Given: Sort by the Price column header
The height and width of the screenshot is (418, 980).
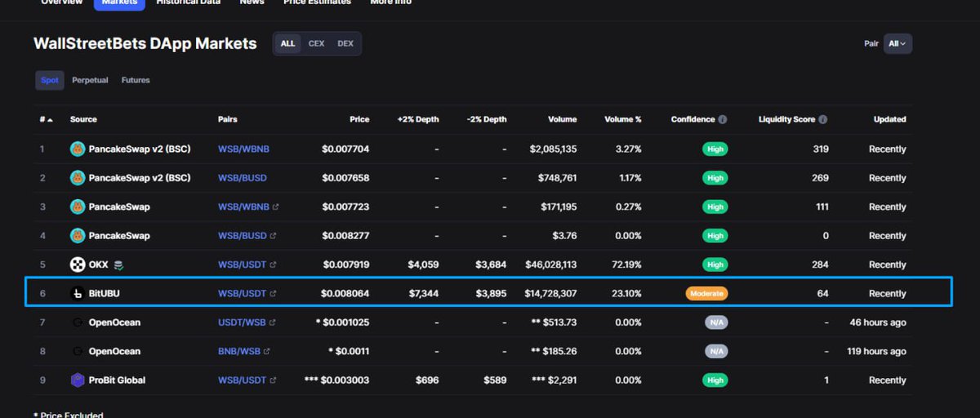Looking at the screenshot, I should [359, 119].
